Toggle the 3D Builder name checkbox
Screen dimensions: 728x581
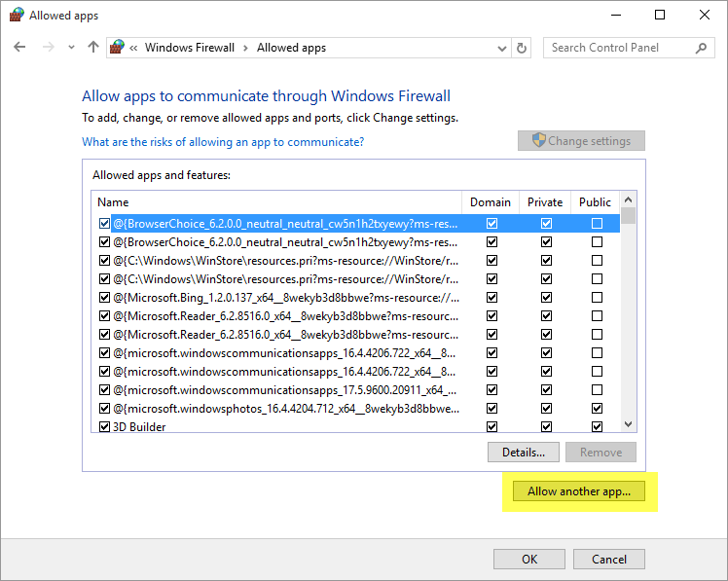coord(105,426)
